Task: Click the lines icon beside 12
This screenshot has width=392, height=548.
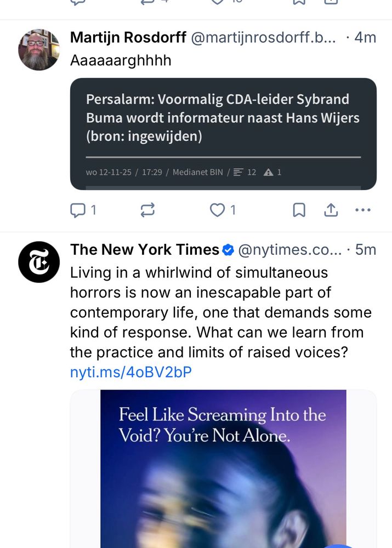Action: click(x=238, y=172)
